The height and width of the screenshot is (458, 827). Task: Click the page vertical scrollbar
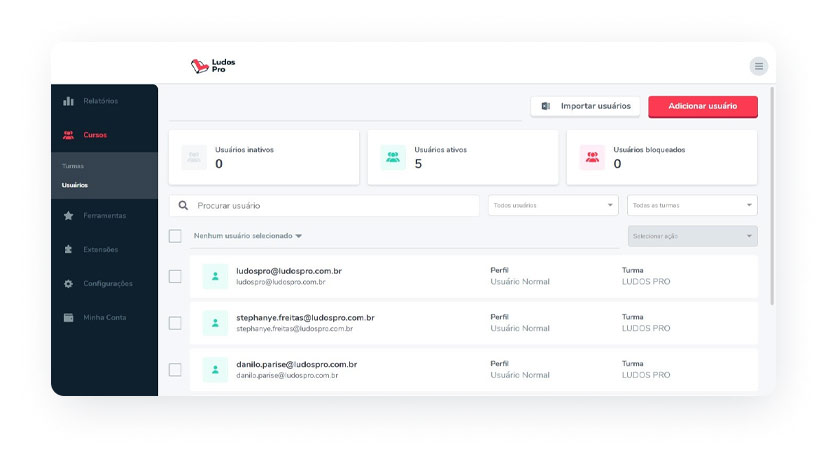click(x=772, y=195)
